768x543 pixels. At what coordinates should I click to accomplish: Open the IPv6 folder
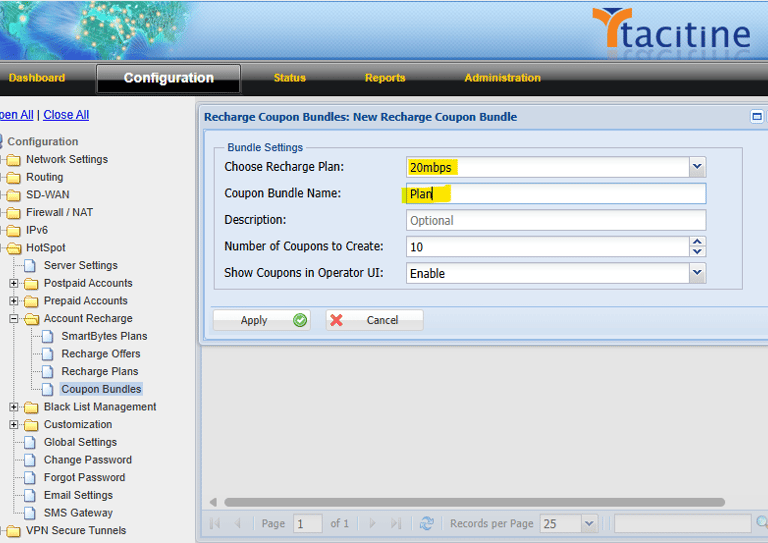coord(37,230)
